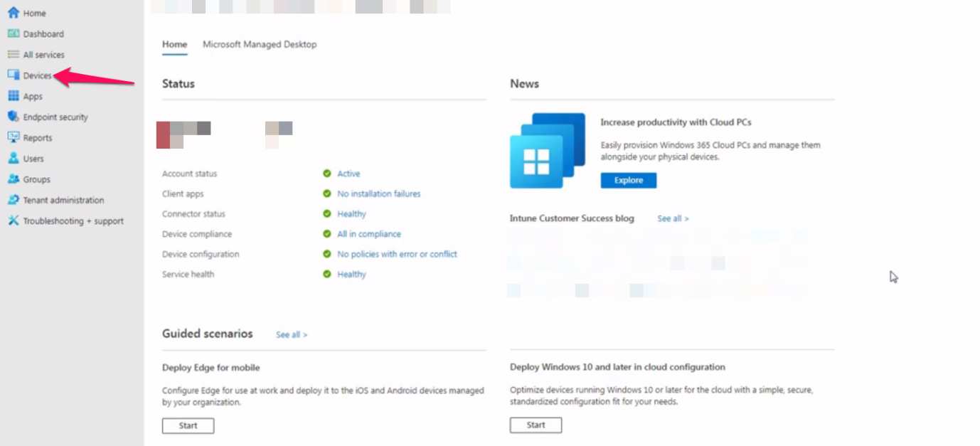980x446 pixels.
Task: Open Users label in the sidebar
Action: (x=33, y=159)
